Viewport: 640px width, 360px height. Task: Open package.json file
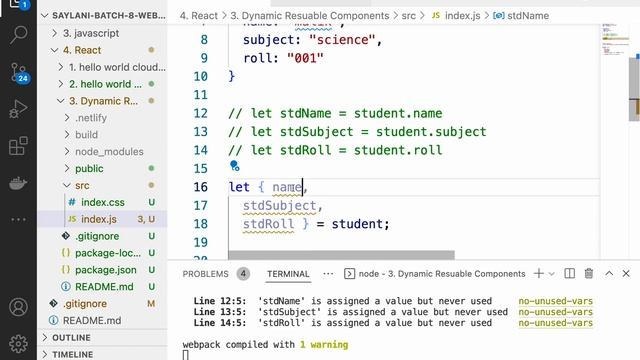click(x=102, y=270)
